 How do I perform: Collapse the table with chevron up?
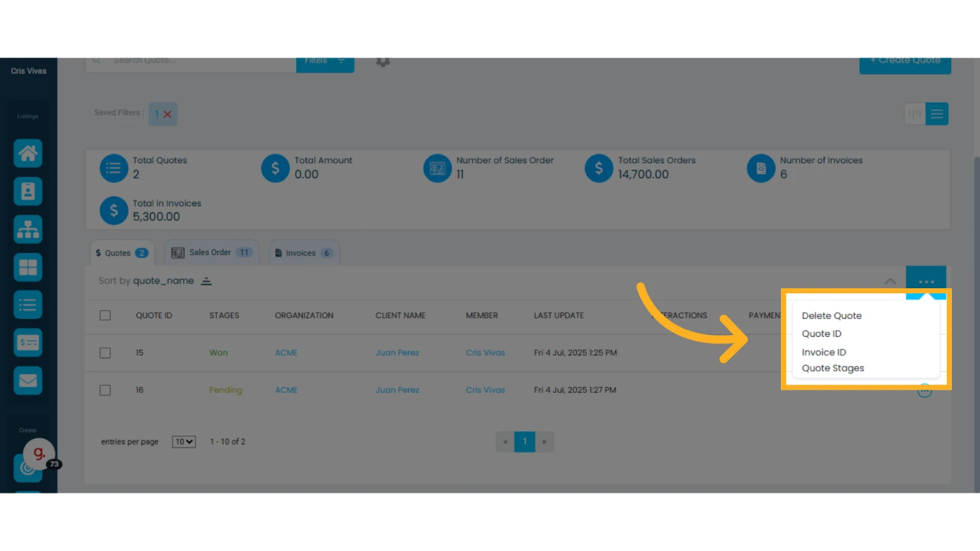click(x=890, y=281)
